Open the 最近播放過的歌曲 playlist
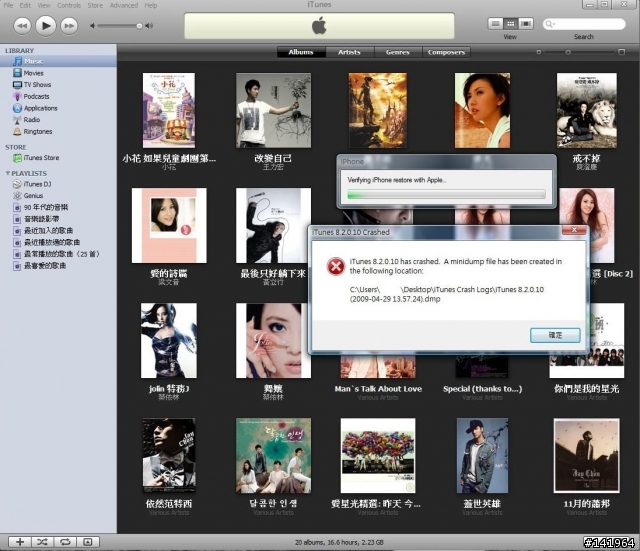 point(58,242)
